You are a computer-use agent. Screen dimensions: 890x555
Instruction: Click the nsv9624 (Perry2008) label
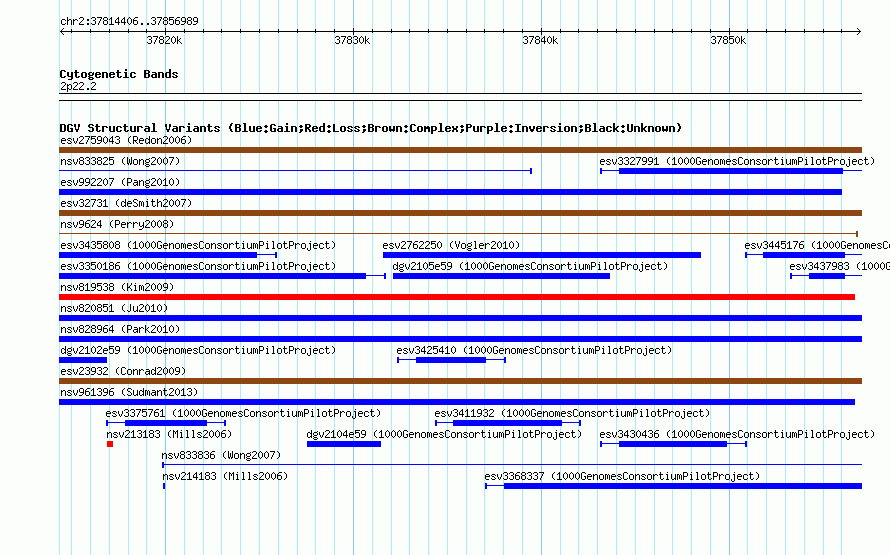tap(117, 224)
